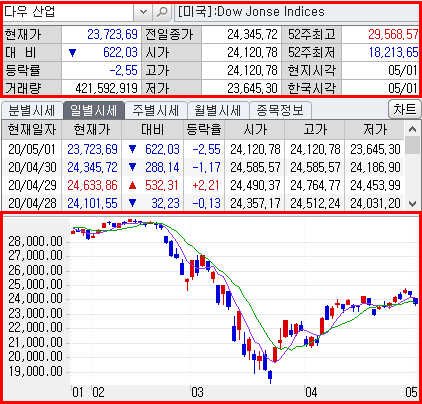The width and height of the screenshot is (422, 404).
Task: Click the table scrollbar up arrow
Action: 413,129
